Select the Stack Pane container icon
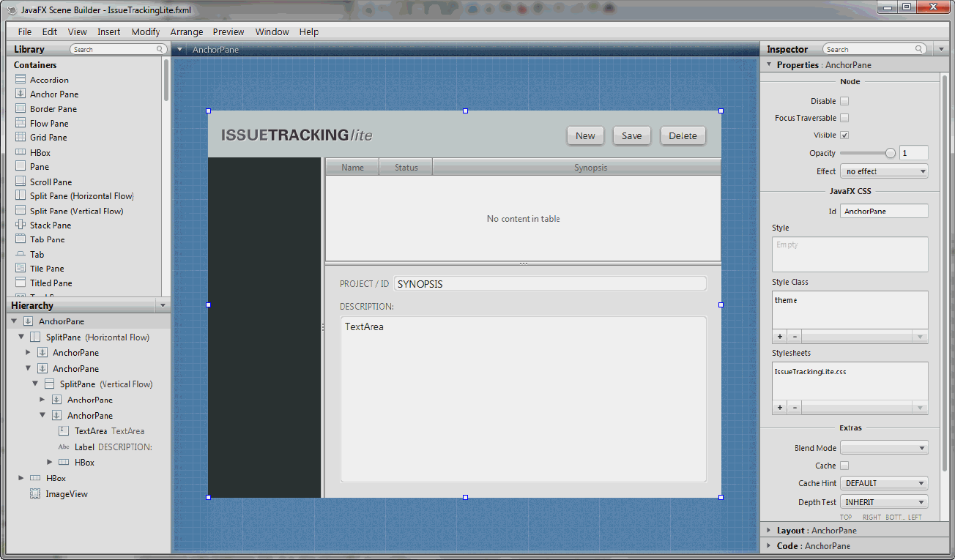The image size is (955, 560). click(x=23, y=225)
